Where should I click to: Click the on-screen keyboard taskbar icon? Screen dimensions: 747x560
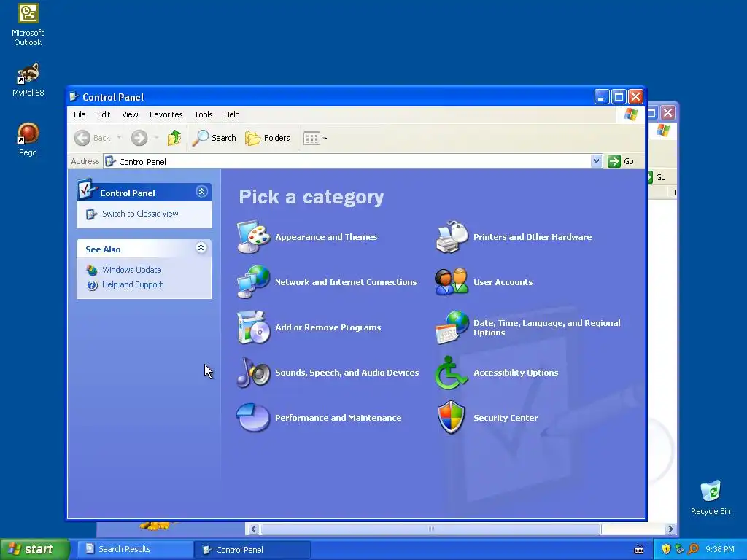point(639,550)
